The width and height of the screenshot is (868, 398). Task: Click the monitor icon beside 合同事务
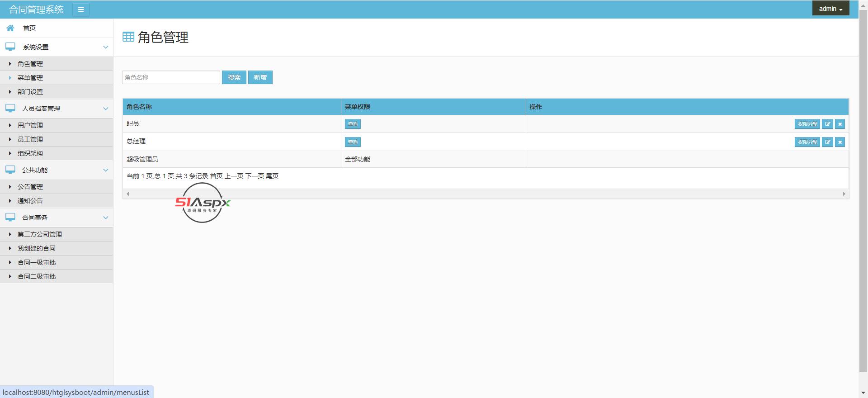10,217
